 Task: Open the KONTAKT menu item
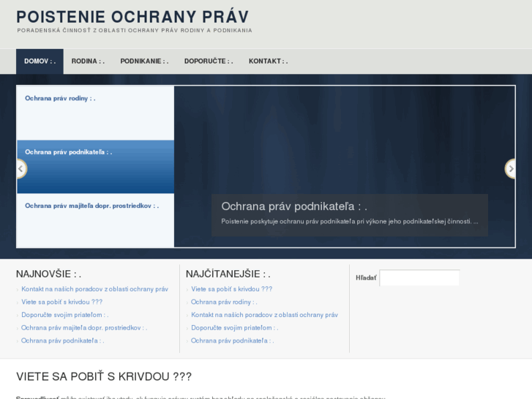[268, 61]
